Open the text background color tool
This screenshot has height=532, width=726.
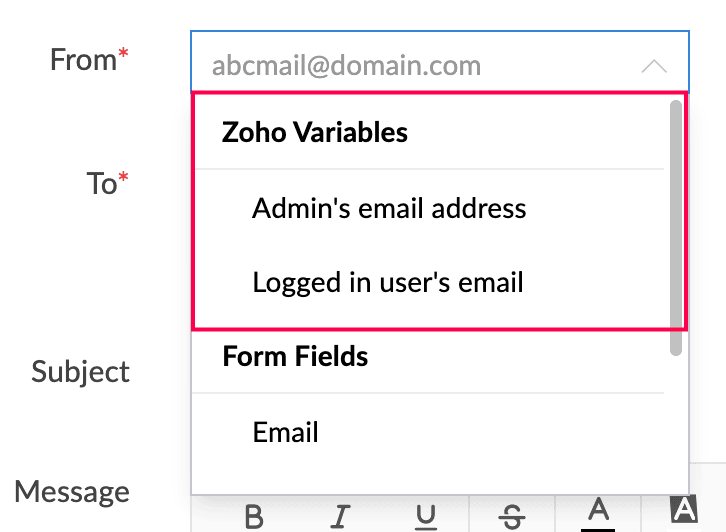coord(684,509)
